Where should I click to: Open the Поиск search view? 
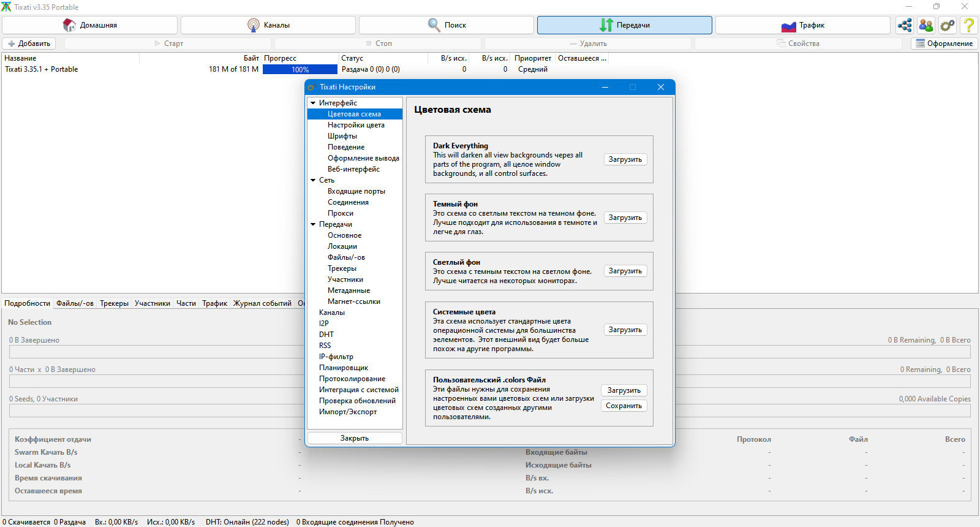tap(447, 25)
